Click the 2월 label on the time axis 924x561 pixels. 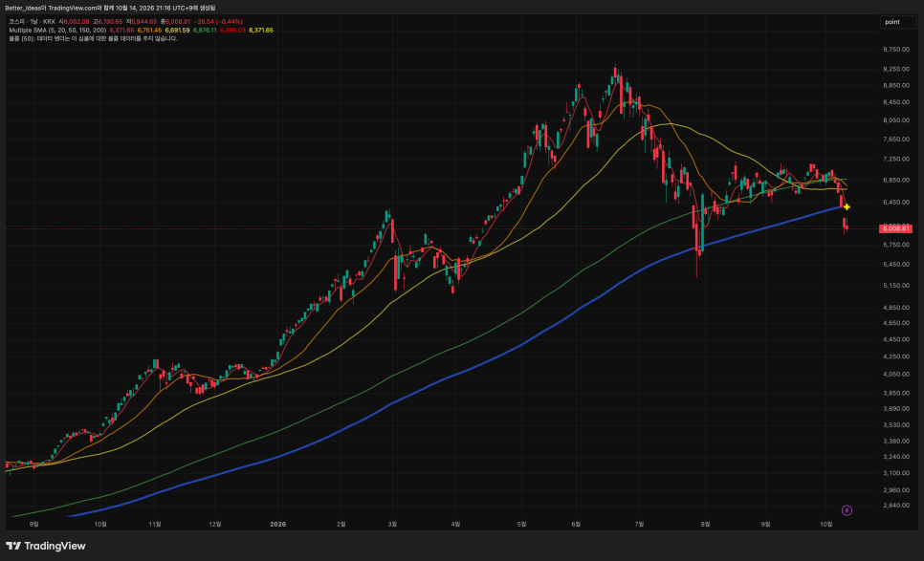point(341,524)
